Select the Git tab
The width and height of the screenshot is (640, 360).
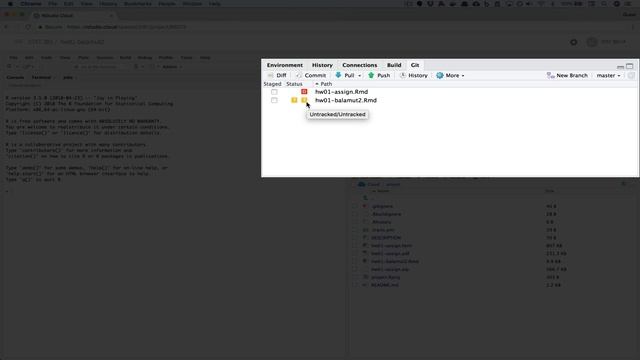click(415, 65)
